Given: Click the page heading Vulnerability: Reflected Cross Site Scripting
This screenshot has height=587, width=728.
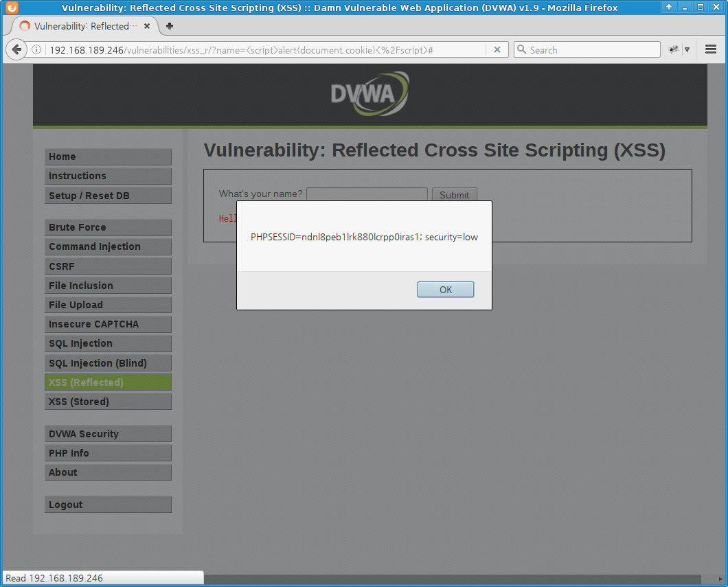Looking at the screenshot, I should (435, 150).
